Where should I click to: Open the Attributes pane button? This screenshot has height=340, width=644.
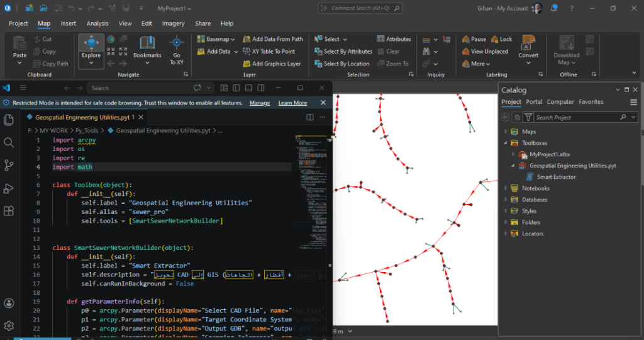(394, 39)
